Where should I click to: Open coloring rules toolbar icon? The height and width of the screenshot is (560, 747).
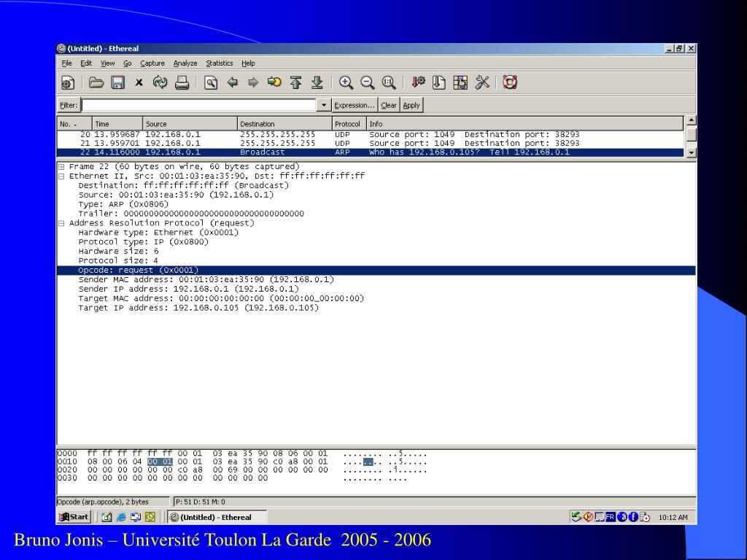[460, 83]
